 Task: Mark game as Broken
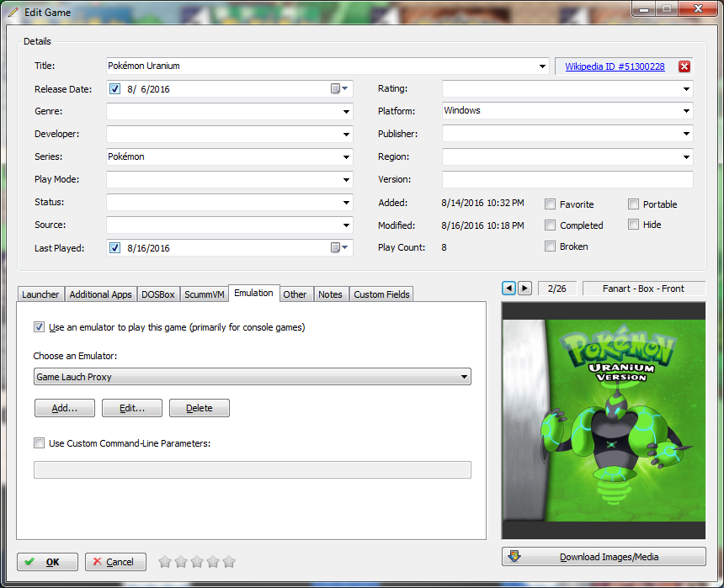[x=550, y=246]
